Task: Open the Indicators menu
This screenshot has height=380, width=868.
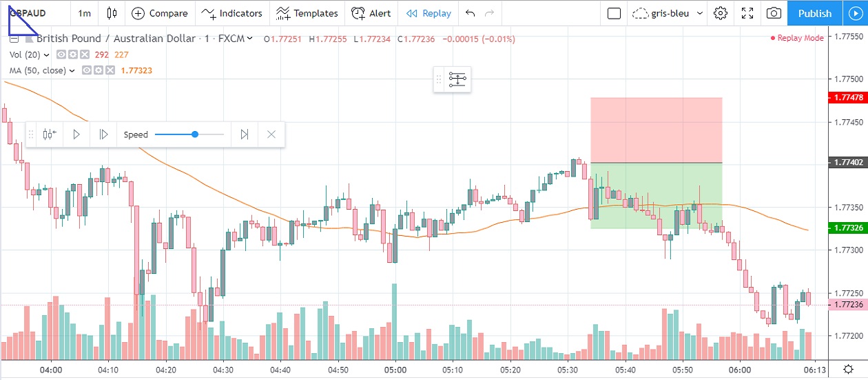Action: point(233,13)
